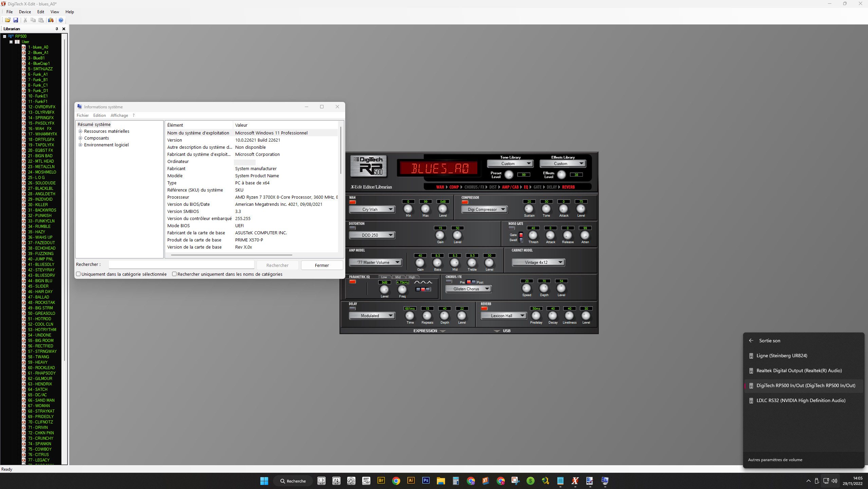The height and width of the screenshot is (489, 868).
Task: Toggle the Wah effect on/off LED button
Action: [352, 202]
